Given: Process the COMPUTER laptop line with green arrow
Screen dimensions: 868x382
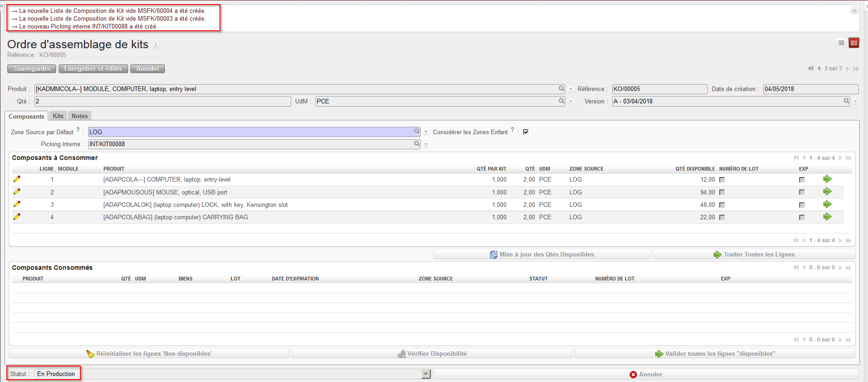Looking at the screenshot, I should coord(827,179).
